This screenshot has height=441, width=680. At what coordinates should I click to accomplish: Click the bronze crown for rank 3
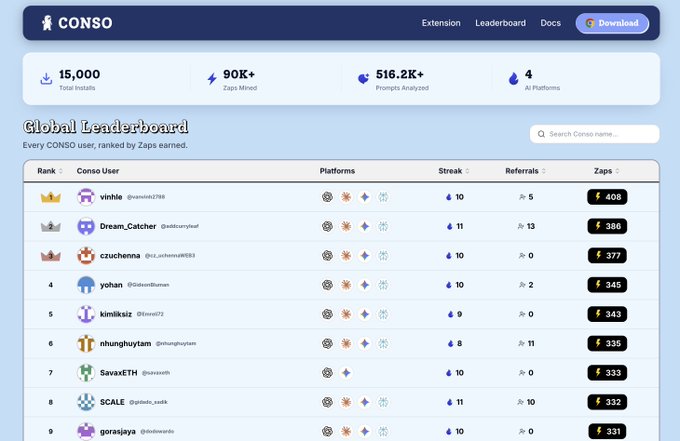pos(51,256)
